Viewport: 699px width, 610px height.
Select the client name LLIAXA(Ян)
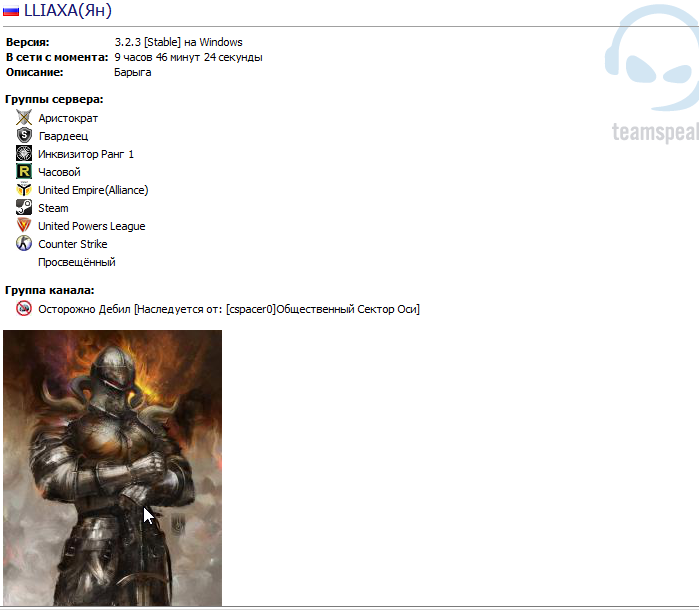click(x=68, y=10)
